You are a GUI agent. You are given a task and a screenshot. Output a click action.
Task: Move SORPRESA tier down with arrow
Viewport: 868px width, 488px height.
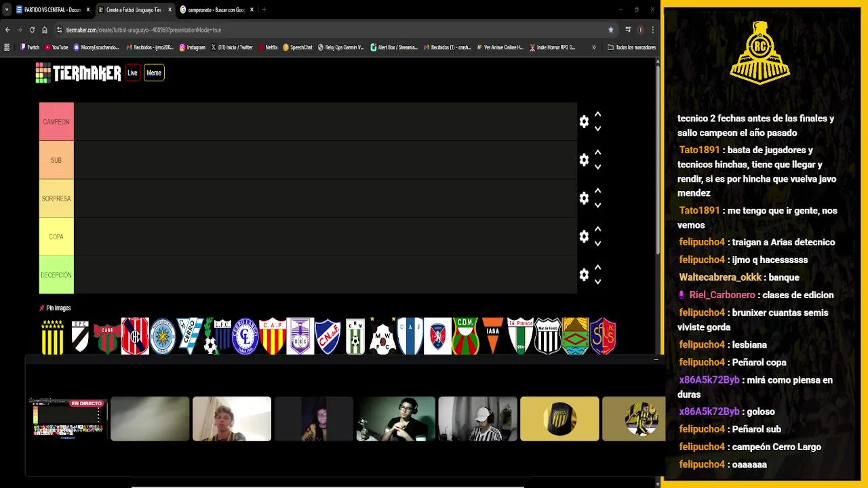[597, 205]
